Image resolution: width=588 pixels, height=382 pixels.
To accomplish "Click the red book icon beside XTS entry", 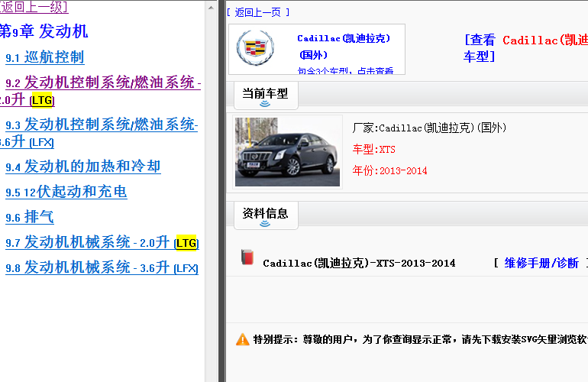I will click(247, 257).
